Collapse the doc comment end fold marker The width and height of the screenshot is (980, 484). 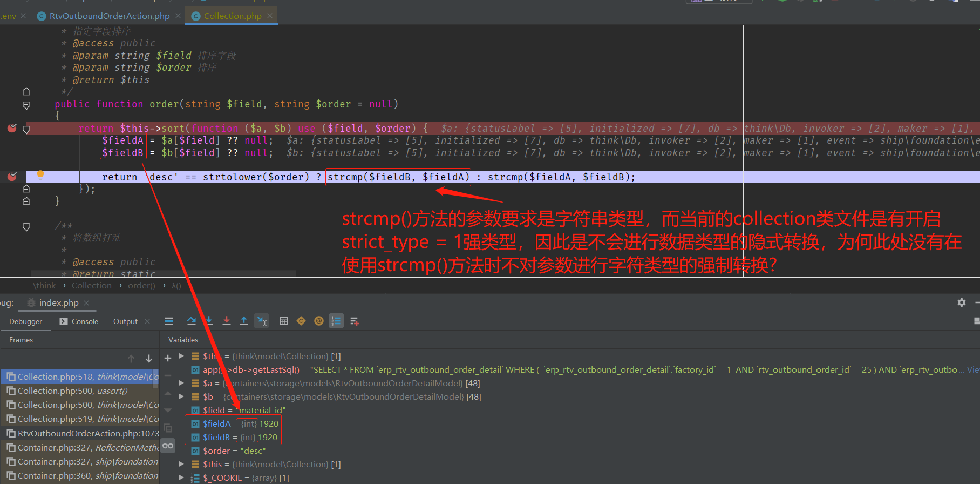26,92
